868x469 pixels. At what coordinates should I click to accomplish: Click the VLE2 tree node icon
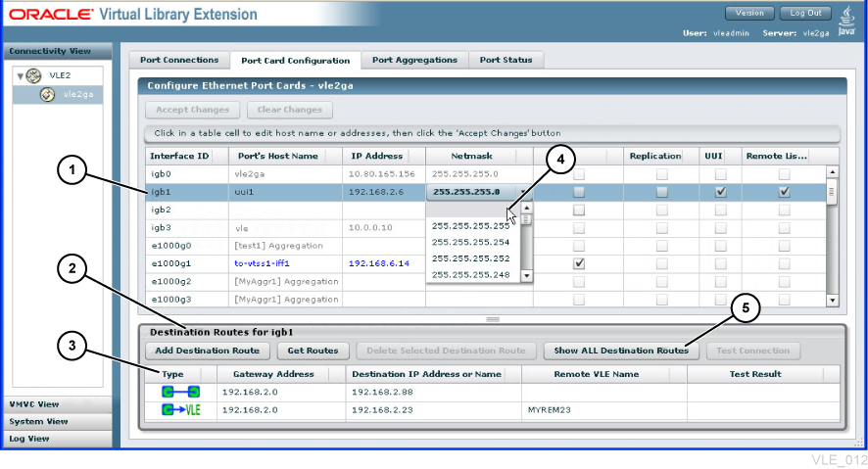pos(33,75)
